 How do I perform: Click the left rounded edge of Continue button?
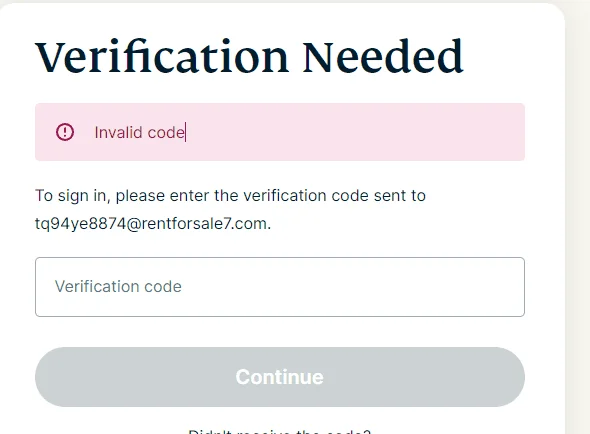pos(49,377)
